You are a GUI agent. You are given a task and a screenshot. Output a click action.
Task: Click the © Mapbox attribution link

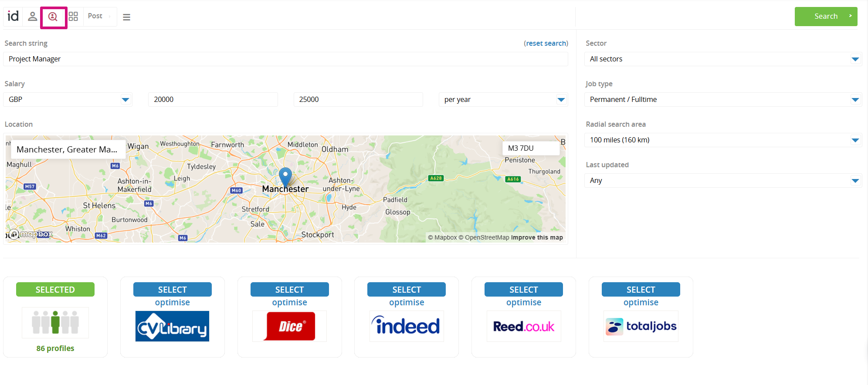point(442,237)
